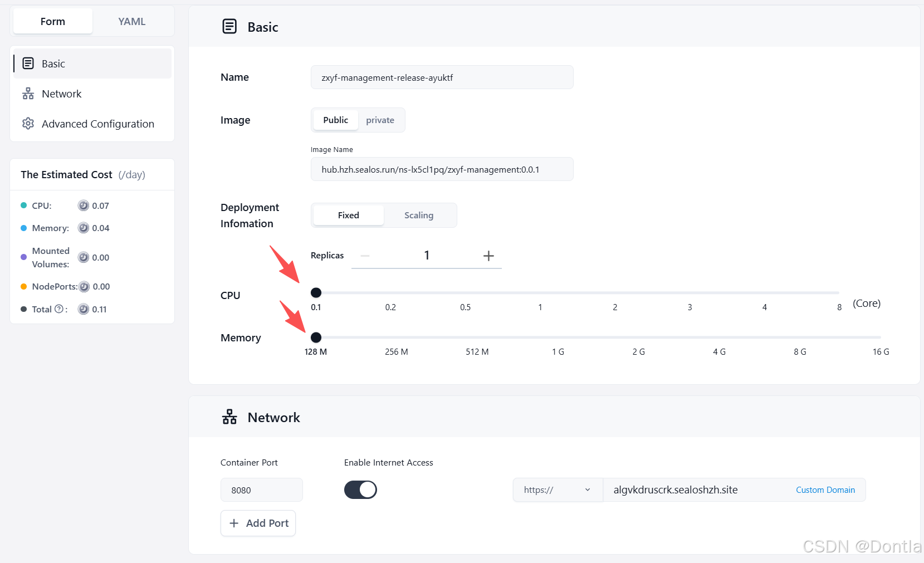This screenshot has width=924, height=563.
Task: Decrease replicas with the minus button
Action: point(365,256)
